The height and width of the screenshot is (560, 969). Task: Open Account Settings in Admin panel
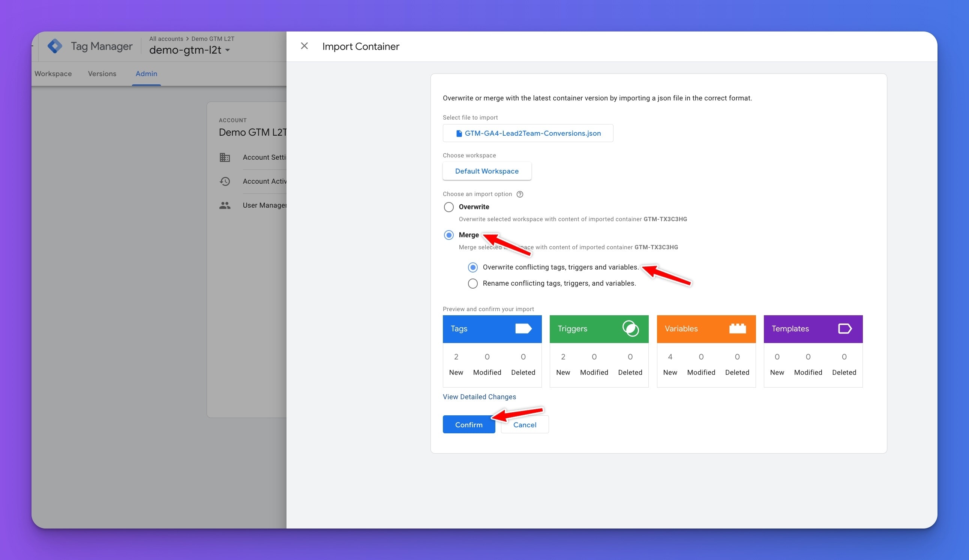(264, 157)
